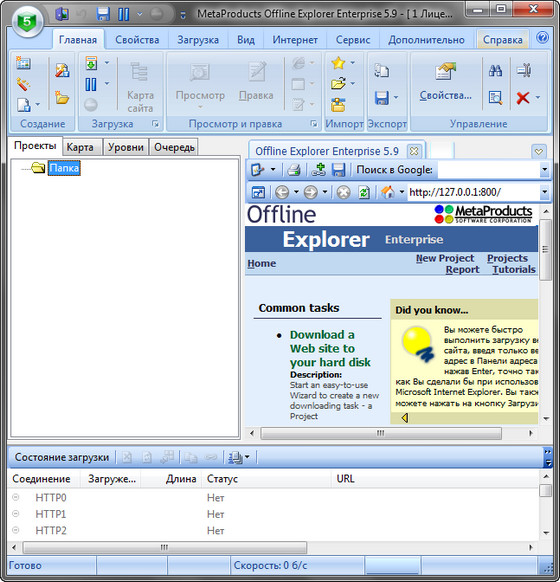Click the browser forward arrow button

tap(311, 192)
